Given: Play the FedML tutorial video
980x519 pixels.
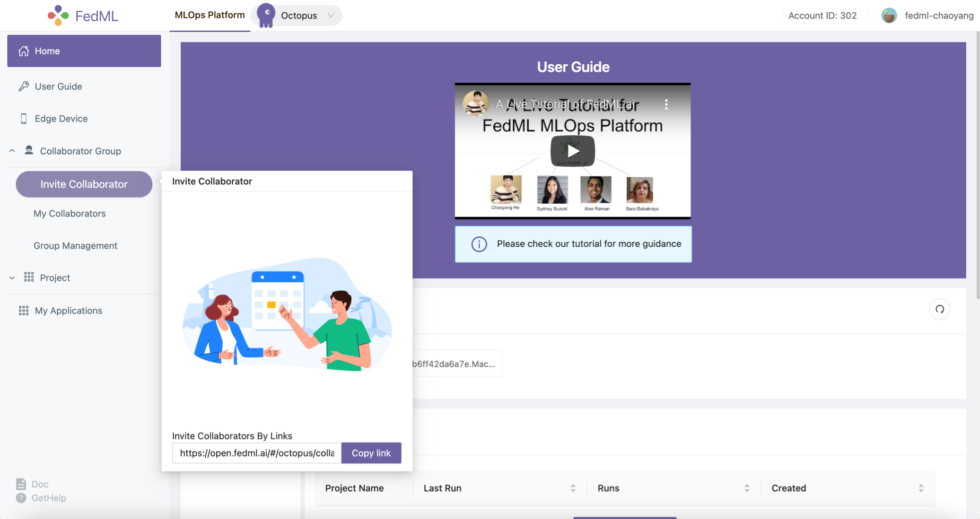Looking at the screenshot, I should pyautogui.click(x=572, y=151).
